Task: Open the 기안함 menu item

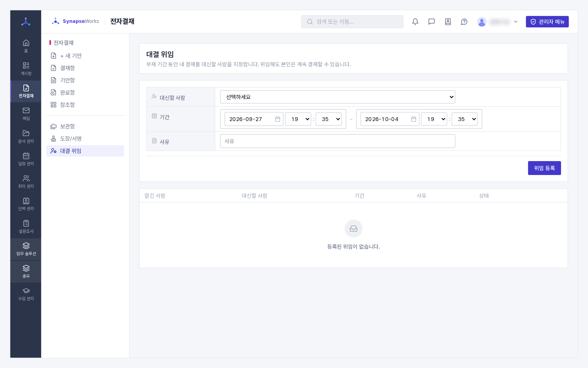Action: (85, 80)
